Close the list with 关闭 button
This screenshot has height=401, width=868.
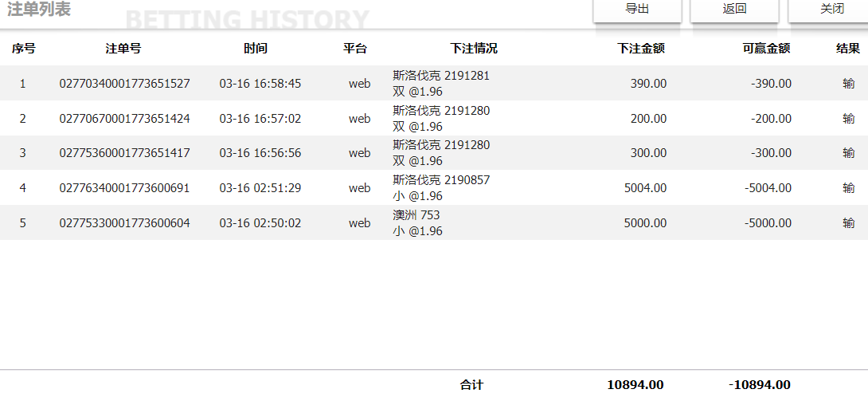tap(831, 10)
